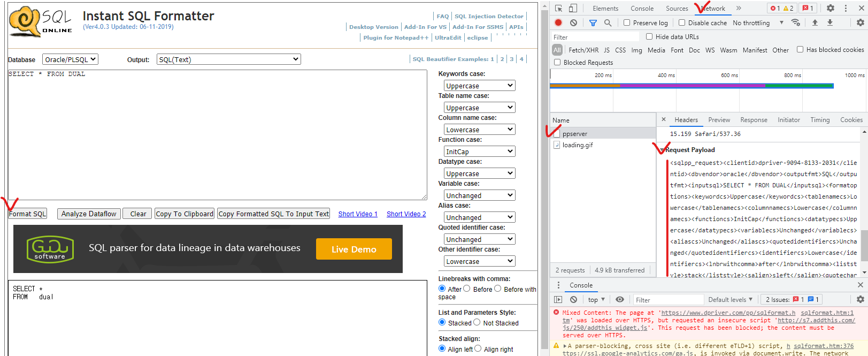Open the Table name case dropdown
868x356 pixels.
[480, 108]
